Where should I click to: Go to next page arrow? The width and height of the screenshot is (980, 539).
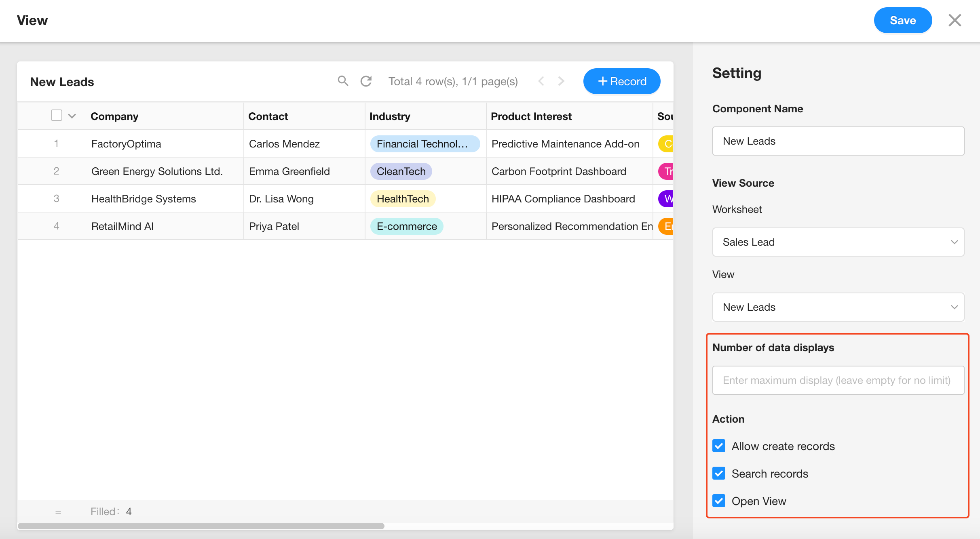[x=561, y=81]
